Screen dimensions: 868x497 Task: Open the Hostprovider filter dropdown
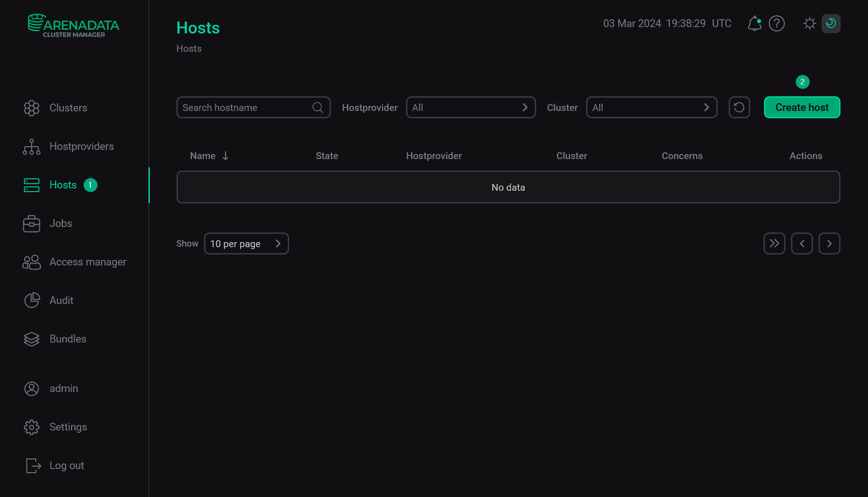click(471, 107)
